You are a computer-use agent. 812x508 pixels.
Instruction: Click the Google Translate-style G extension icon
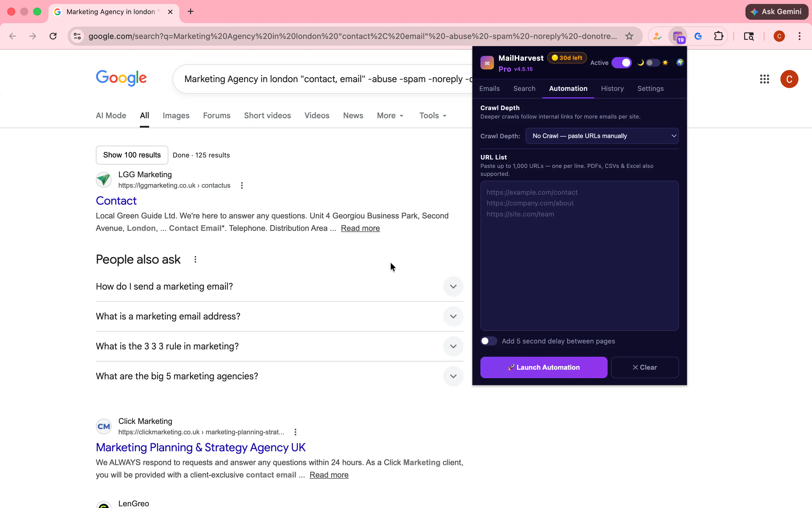click(x=698, y=36)
